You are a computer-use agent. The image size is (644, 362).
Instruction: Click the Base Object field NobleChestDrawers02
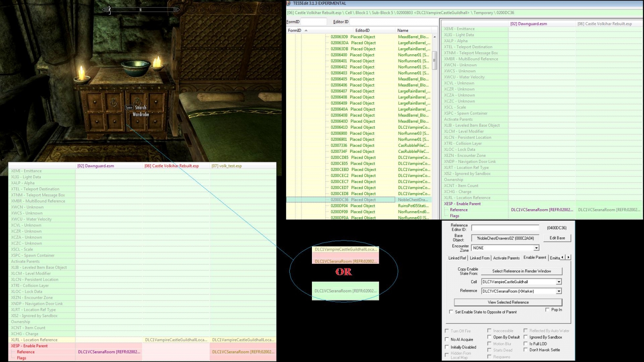pos(505,238)
